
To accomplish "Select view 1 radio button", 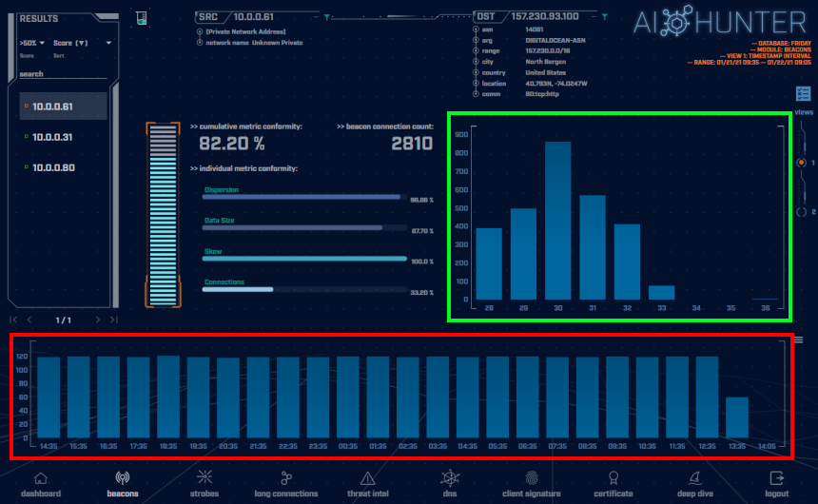I will coord(801,163).
